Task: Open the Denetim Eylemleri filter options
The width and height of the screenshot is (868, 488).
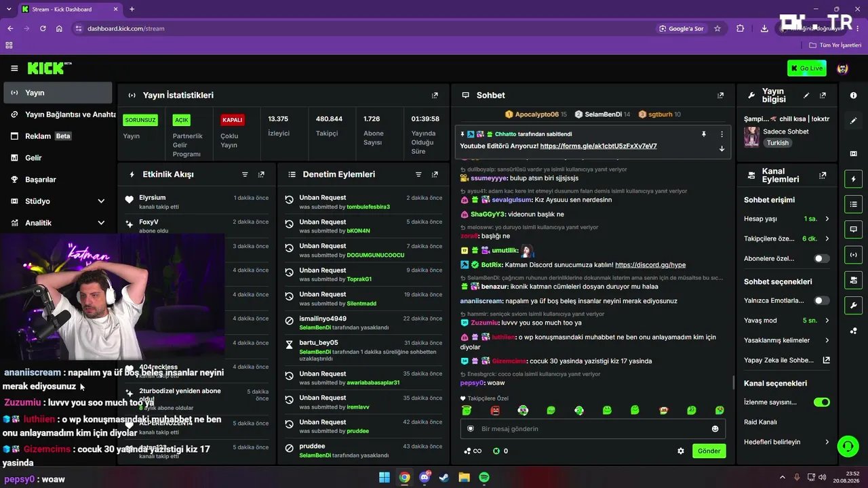Action: point(418,174)
